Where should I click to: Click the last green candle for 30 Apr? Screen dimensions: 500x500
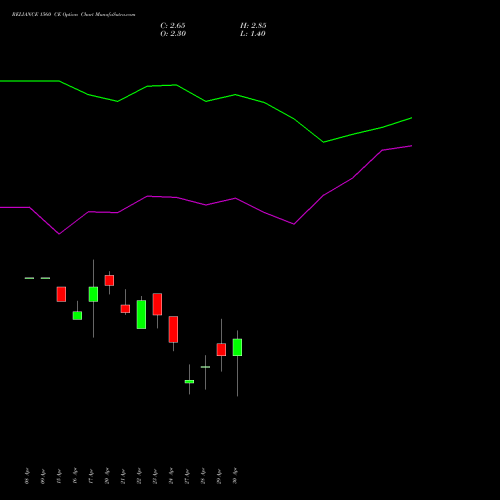[x=237, y=347]
